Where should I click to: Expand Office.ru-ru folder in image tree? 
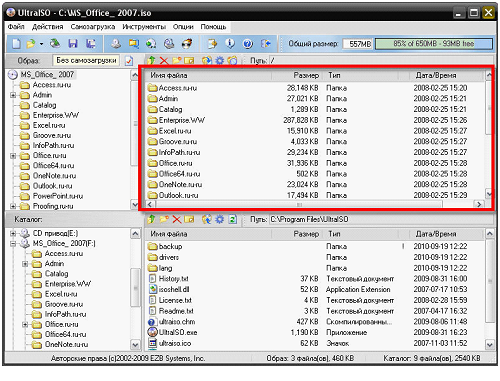(x=13, y=156)
